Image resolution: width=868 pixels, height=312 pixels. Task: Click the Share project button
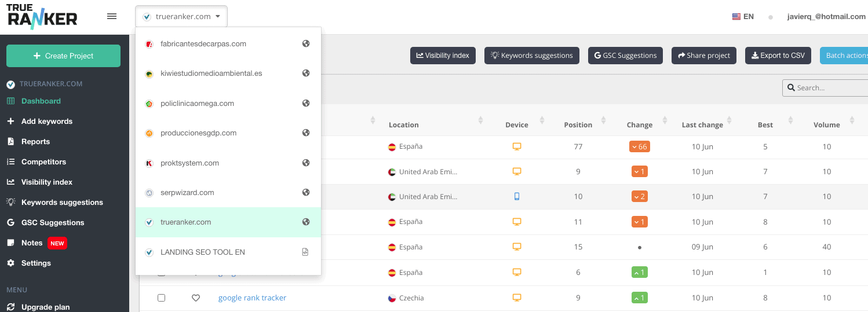[704, 56]
